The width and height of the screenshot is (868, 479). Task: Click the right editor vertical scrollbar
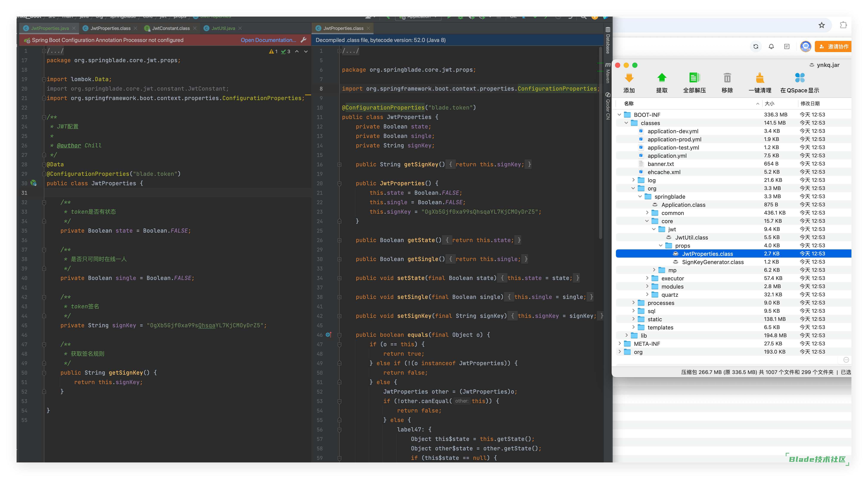(600, 143)
